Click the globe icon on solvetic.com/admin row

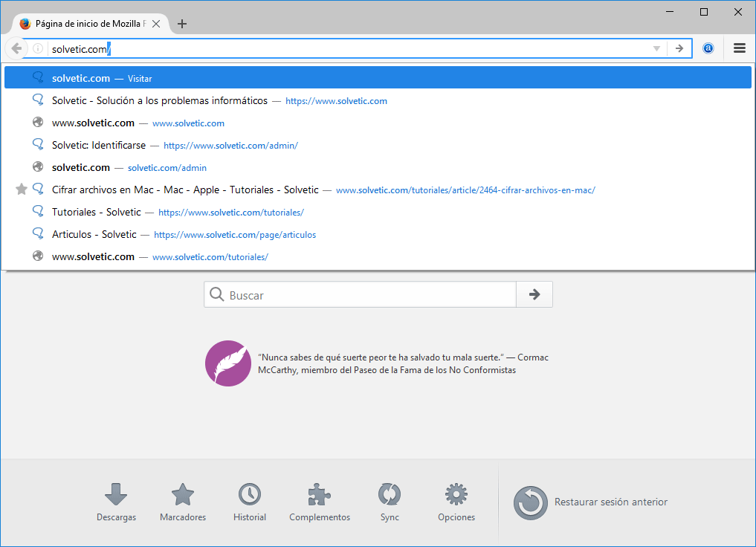38,166
